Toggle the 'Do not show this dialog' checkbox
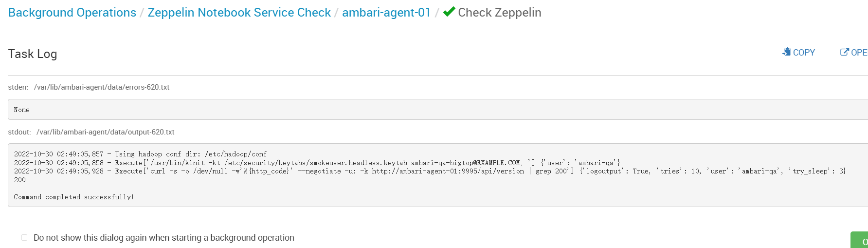868x248 pixels. point(24,238)
